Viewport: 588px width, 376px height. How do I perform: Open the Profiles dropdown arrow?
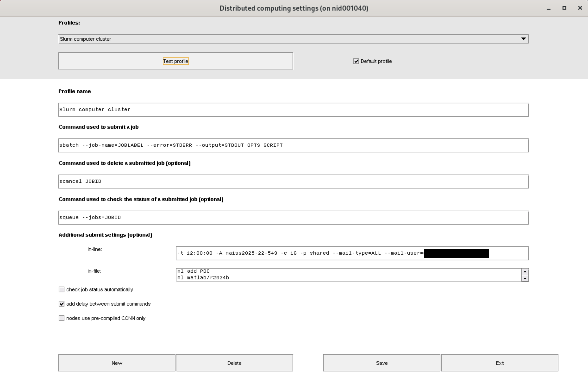pyautogui.click(x=523, y=39)
